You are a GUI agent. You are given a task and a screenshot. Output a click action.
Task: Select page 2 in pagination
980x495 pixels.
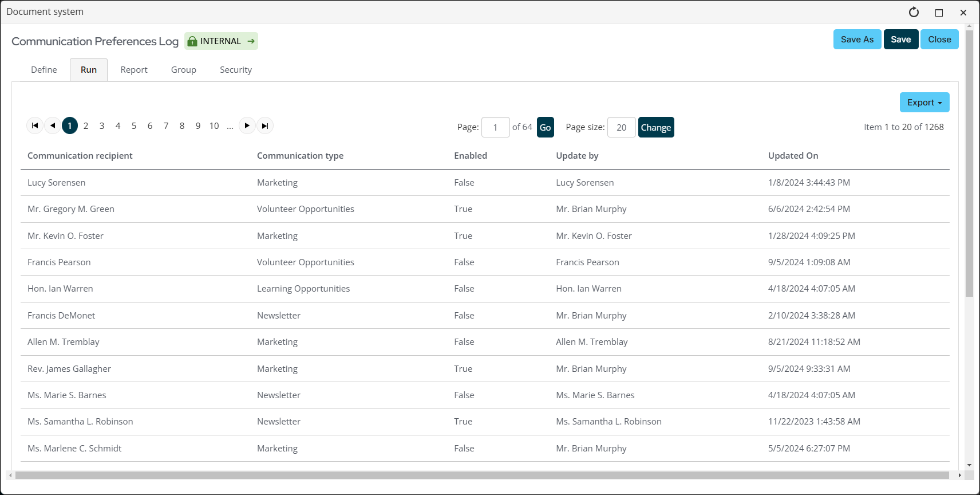tap(86, 125)
